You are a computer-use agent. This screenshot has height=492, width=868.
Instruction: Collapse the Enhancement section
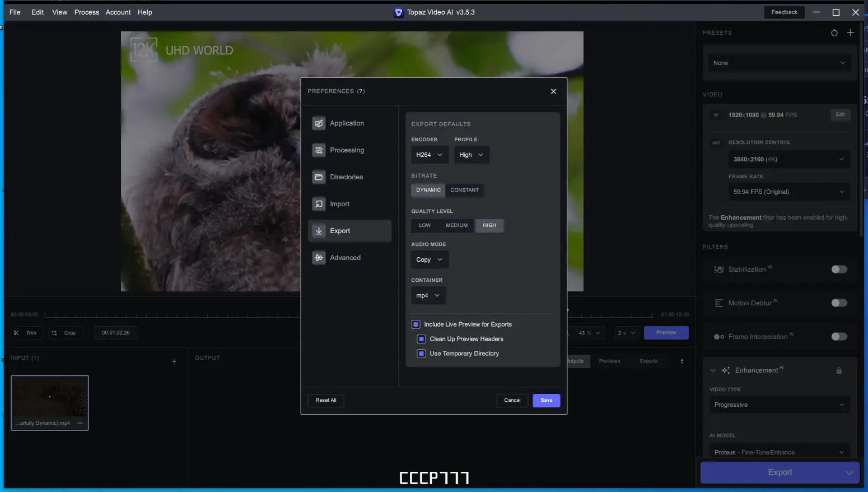713,370
